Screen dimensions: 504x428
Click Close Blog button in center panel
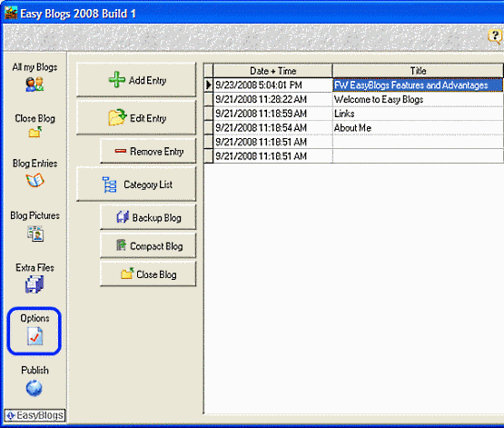[148, 274]
